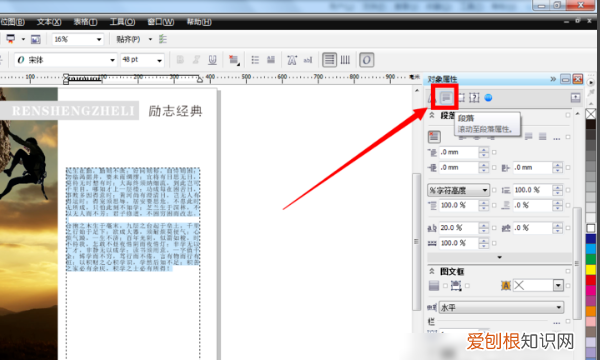Viewport: 600px width, 360px height.
Task: Increase the word spacing 100.0 % spinner
Action: click(484, 241)
